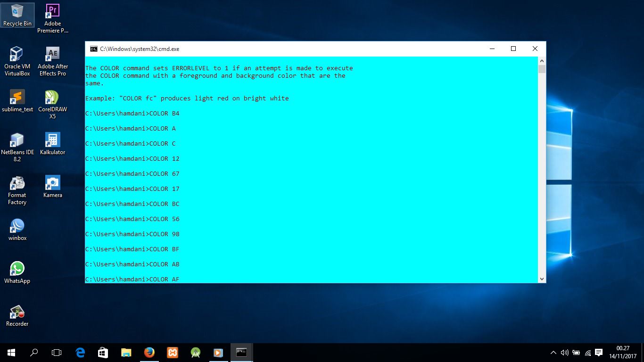Open the media player taskbar icon

point(218,353)
